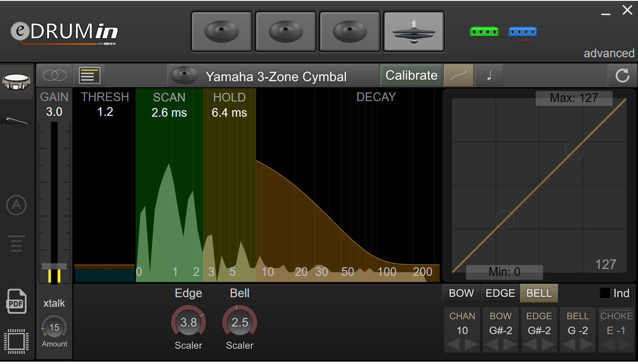Open the snare drum pad settings tab
This screenshot has height=364, width=638.
tap(16, 81)
